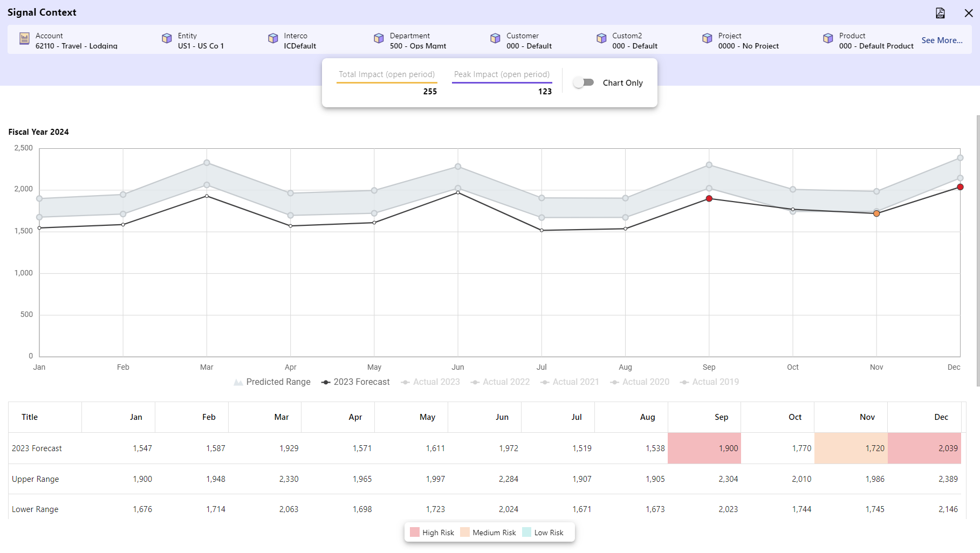The height and width of the screenshot is (553, 980).
Task: Click the red Dec forecast data point
Action: 960,187
